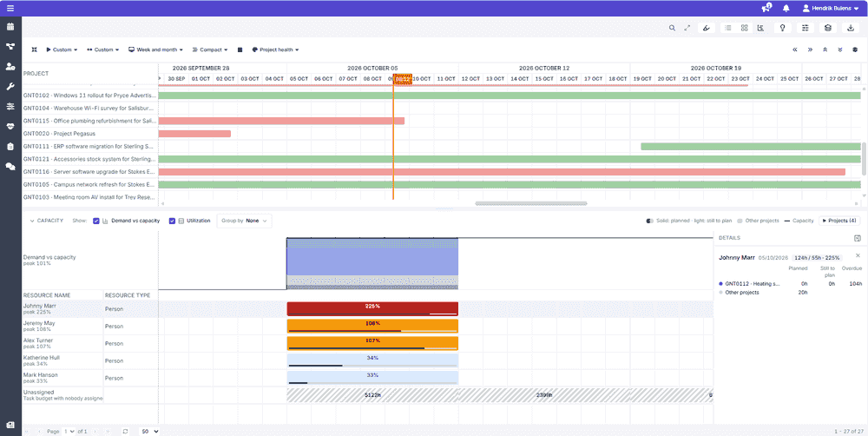Open the sliders configuration sidebar icon

tap(10, 106)
